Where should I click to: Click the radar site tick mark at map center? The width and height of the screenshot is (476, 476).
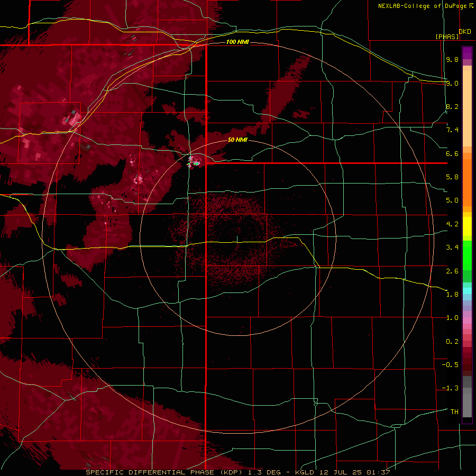237,239
